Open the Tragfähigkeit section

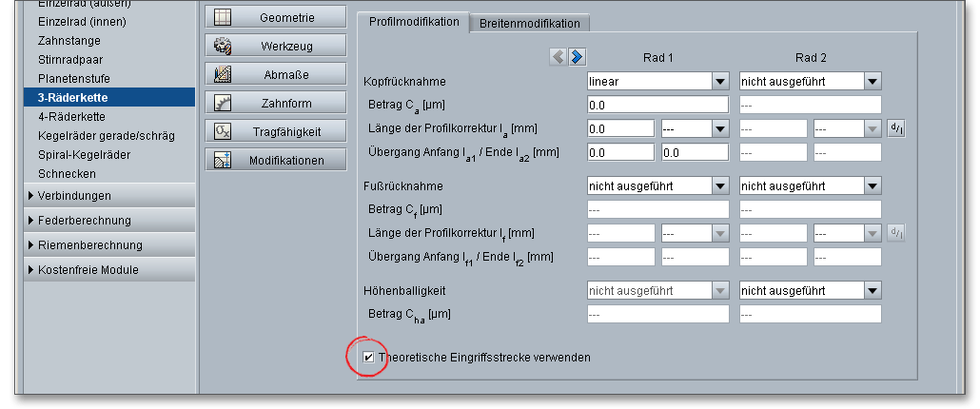point(276,131)
